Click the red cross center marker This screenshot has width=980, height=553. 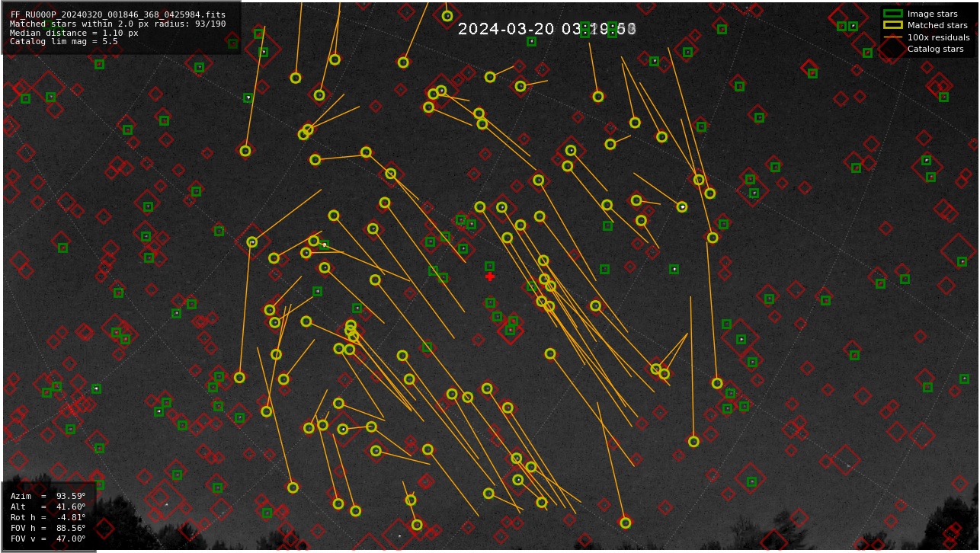[490, 276]
